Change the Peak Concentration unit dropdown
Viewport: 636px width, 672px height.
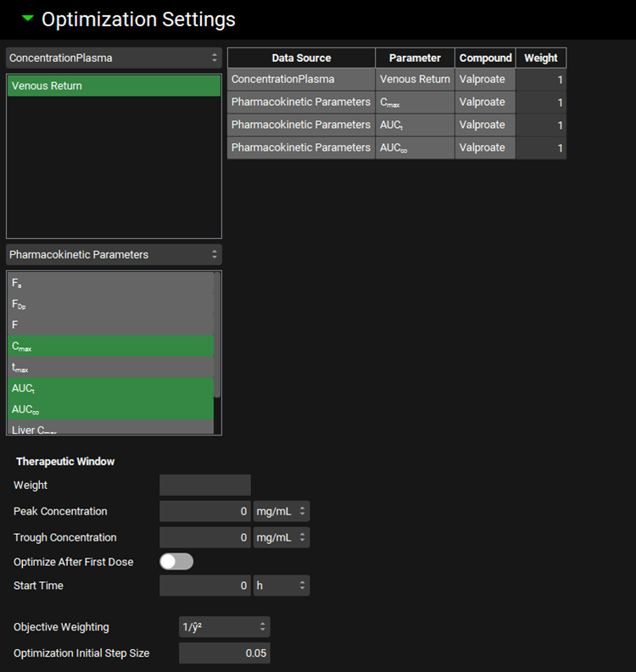pyautogui.click(x=282, y=511)
